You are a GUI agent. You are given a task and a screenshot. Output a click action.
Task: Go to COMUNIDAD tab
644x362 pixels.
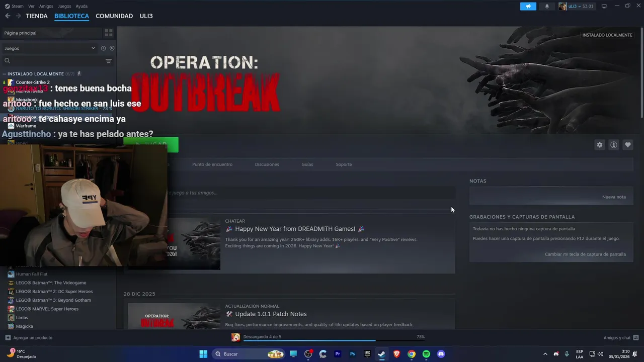(114, 16)
